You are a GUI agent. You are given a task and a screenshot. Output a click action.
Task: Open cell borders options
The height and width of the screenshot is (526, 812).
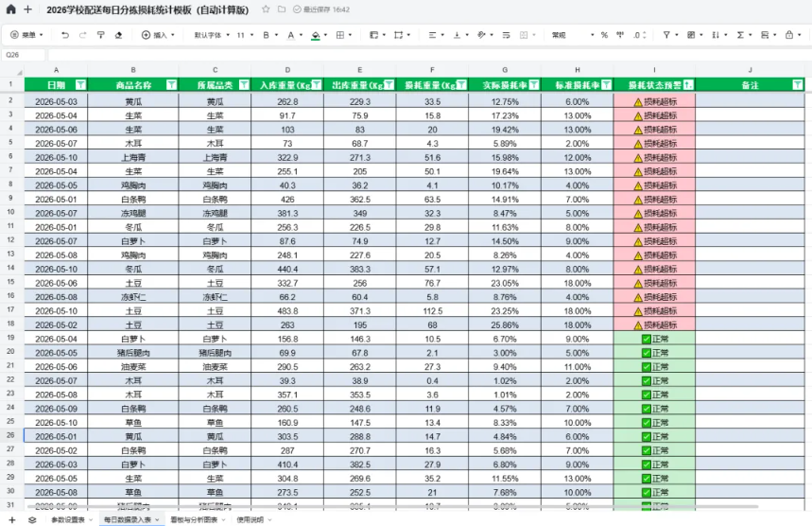340,35
